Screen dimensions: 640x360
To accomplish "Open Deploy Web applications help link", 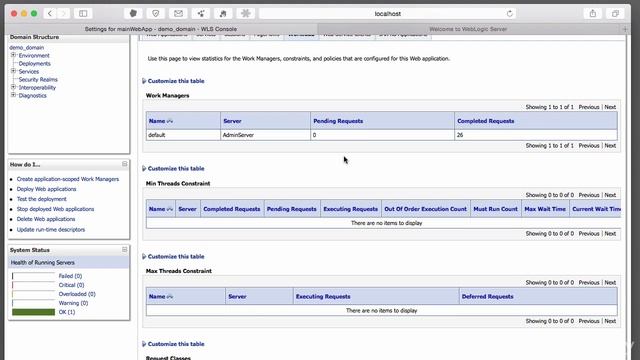I will 47,189.
